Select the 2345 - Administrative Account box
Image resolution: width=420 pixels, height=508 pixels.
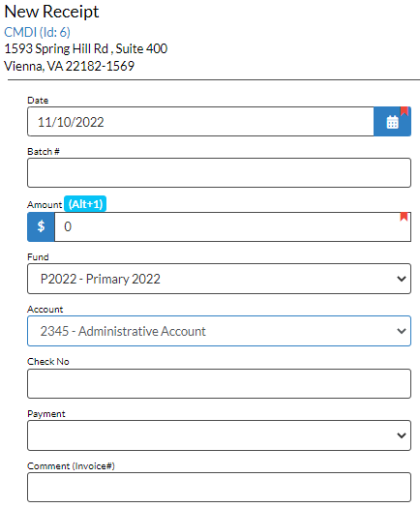(x=219, y=331)
